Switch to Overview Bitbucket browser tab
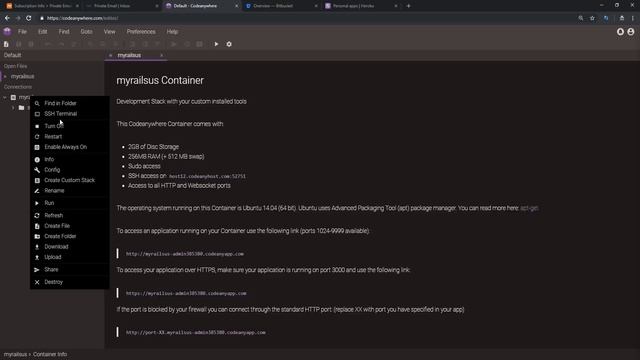This screenshot has width=640, height=360. (x=281, y=6)
